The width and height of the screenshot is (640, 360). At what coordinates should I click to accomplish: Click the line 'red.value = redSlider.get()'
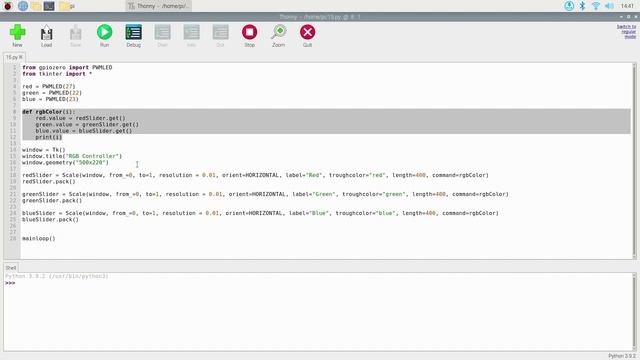tap(80, 118)
